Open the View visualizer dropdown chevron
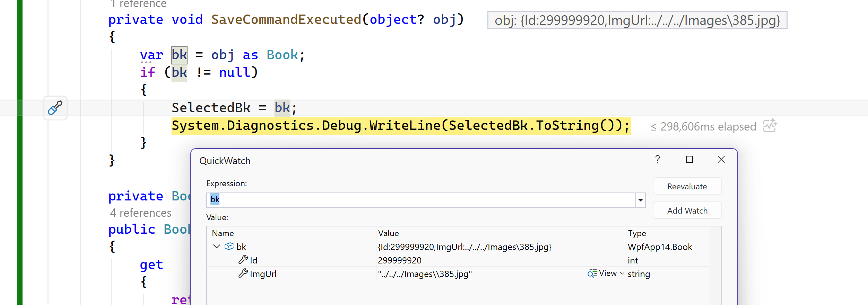The height and width of the screenshot is (305, 868). [622, 273]
